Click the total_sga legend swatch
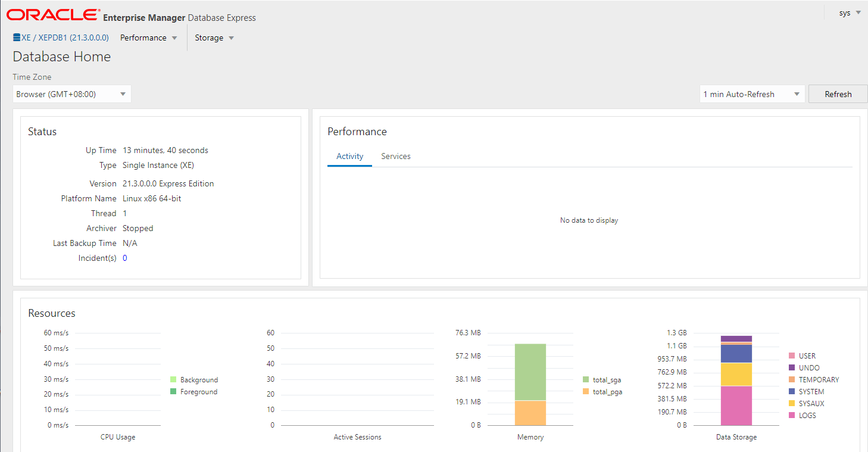 coord(586,379)
